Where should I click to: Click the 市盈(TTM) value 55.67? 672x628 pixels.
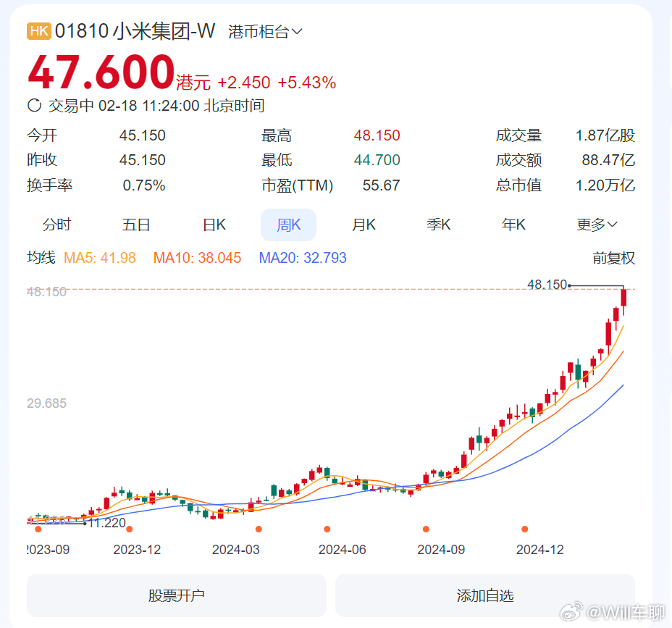pos(381,185)
